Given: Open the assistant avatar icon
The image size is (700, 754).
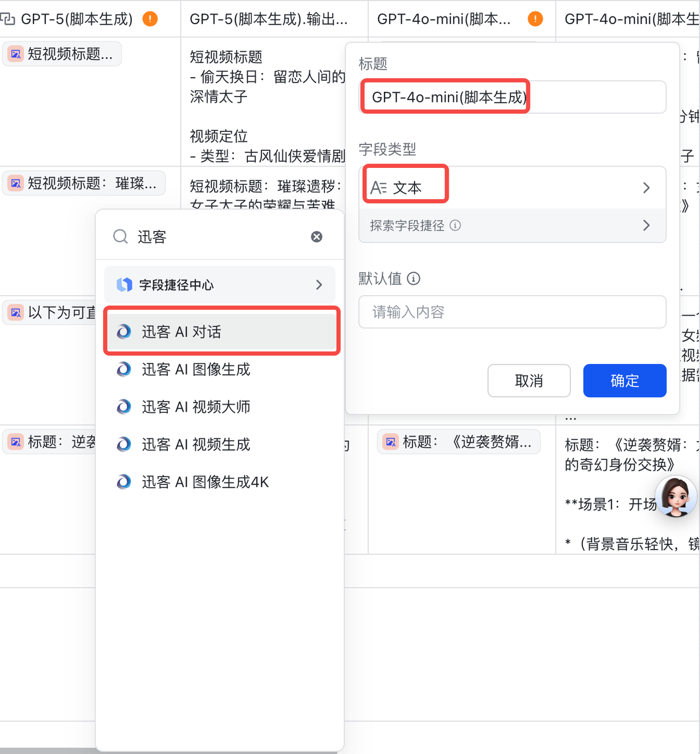Looking at the screenshot, I should 675,497.
